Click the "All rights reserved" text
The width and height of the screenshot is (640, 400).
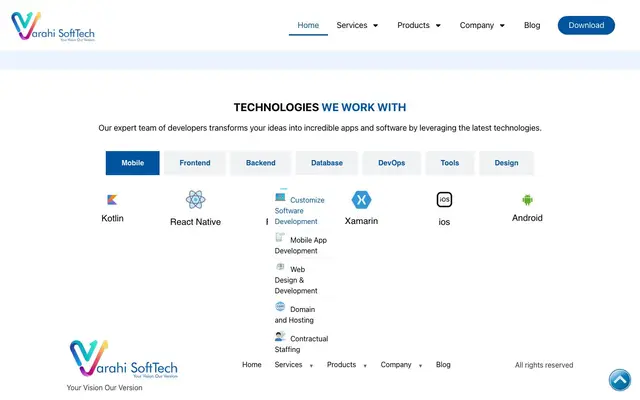[x=544, y=365]
